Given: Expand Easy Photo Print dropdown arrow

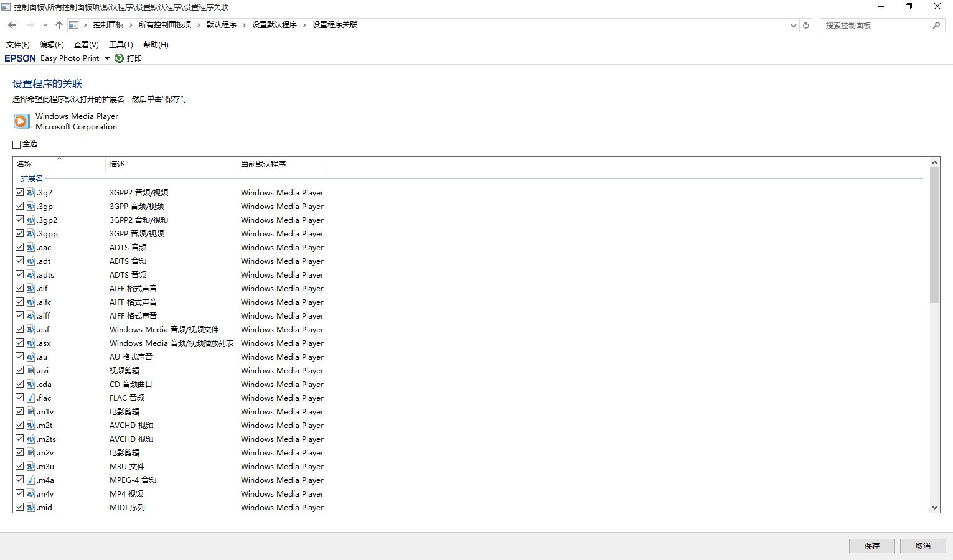Looking at the screenshot, I should pyautogui.click(x=107, y=58).
